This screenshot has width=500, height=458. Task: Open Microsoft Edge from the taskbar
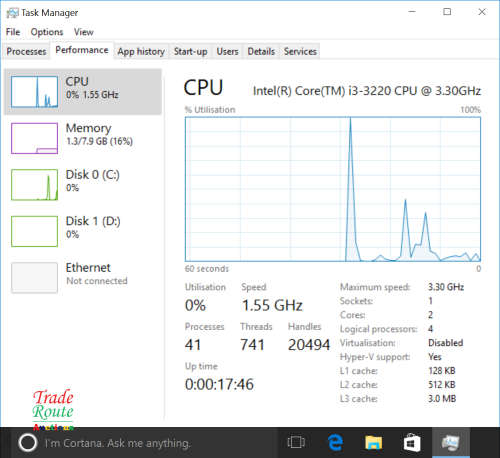335,443
